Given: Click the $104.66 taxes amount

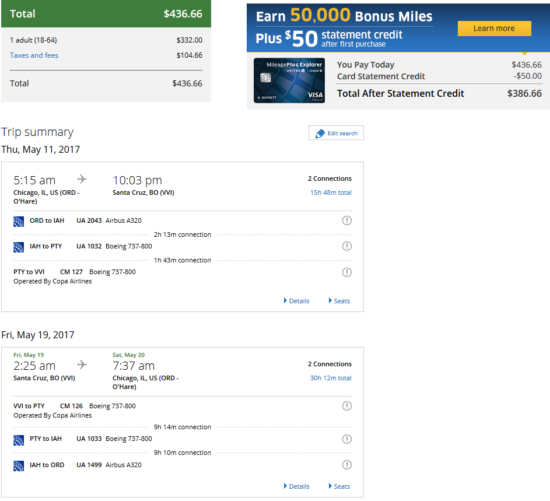Looking at the screenshot, I should pos(189,55).
